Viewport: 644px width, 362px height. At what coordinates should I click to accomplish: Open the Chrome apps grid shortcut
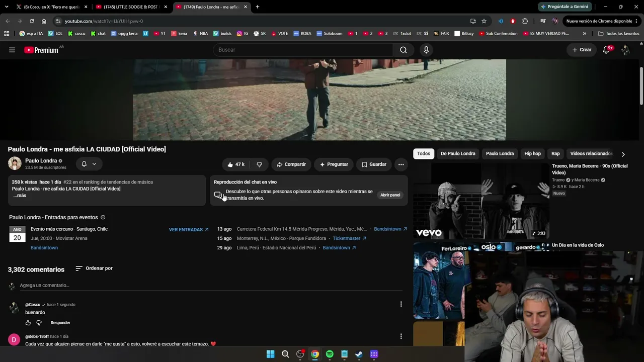pos(7,34)
